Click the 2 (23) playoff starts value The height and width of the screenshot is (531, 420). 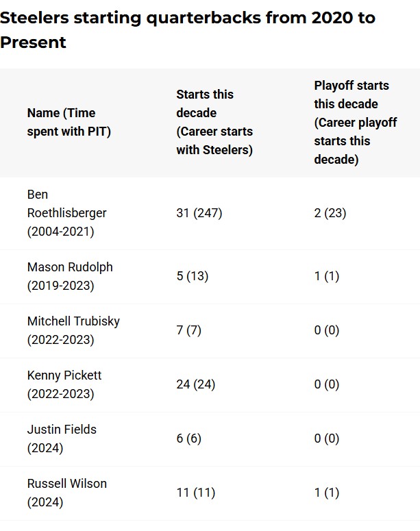(330, 213)
